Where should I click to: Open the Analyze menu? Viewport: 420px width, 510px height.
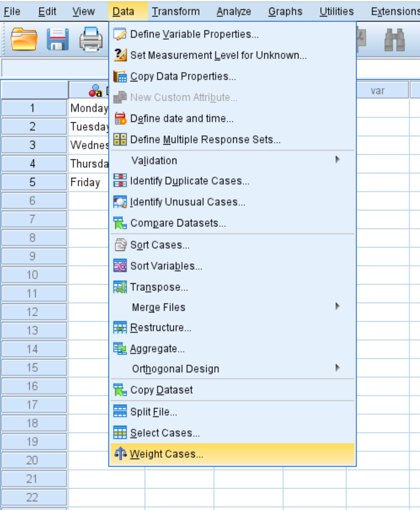tap(234, 11)
